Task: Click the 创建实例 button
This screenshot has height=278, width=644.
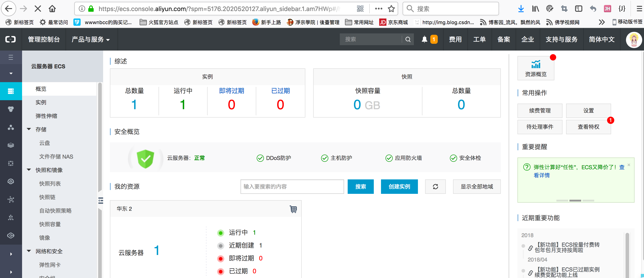Action: (399, 186)
